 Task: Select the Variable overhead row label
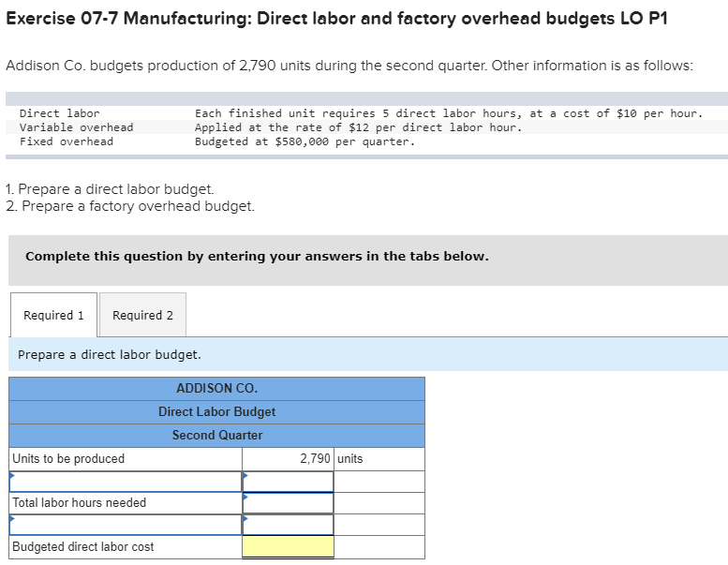76,127
